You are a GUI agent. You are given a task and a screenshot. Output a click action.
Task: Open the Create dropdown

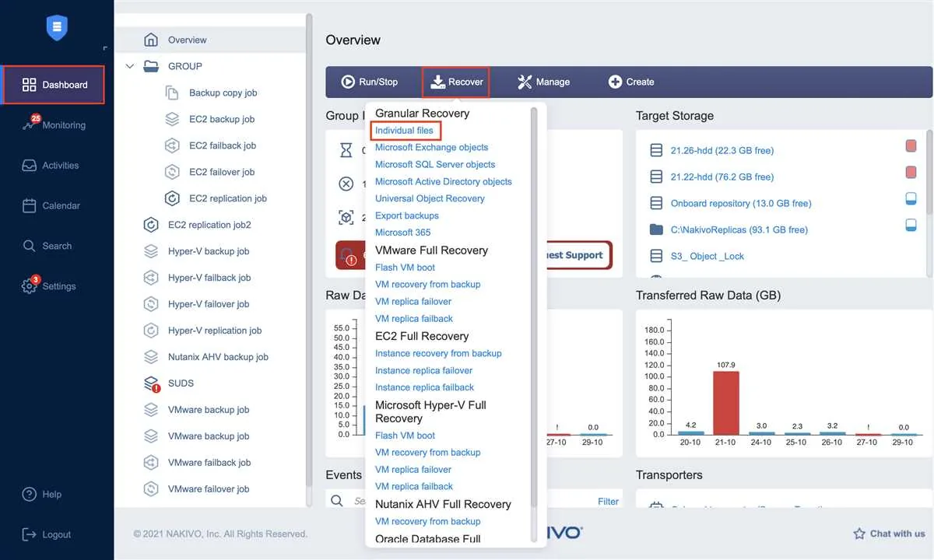pos(631,81)
